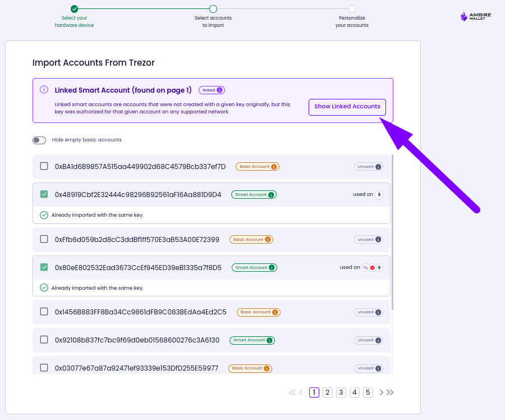This screenshot has height=420, width=505.
Task: Click unused info icon for 0xFfb6d059 row
Action: (x=378, y=240)
